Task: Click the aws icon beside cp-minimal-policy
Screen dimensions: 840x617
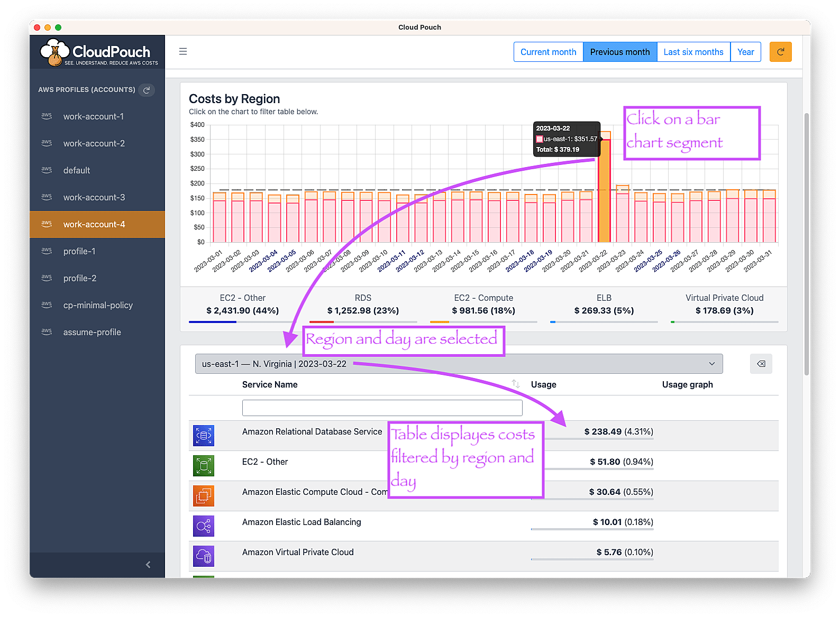Action: coord(47,305)
